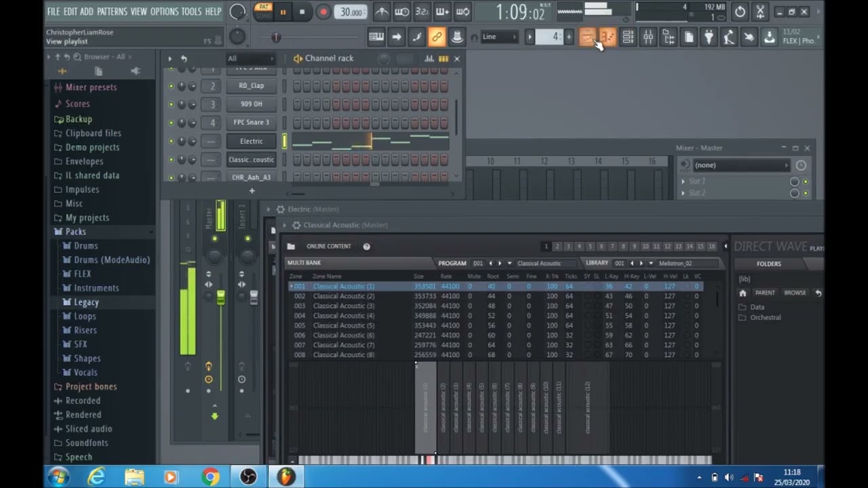This screenshot has width=868, height=488.
Task: Open the Electric channel button
Action: 251,141
